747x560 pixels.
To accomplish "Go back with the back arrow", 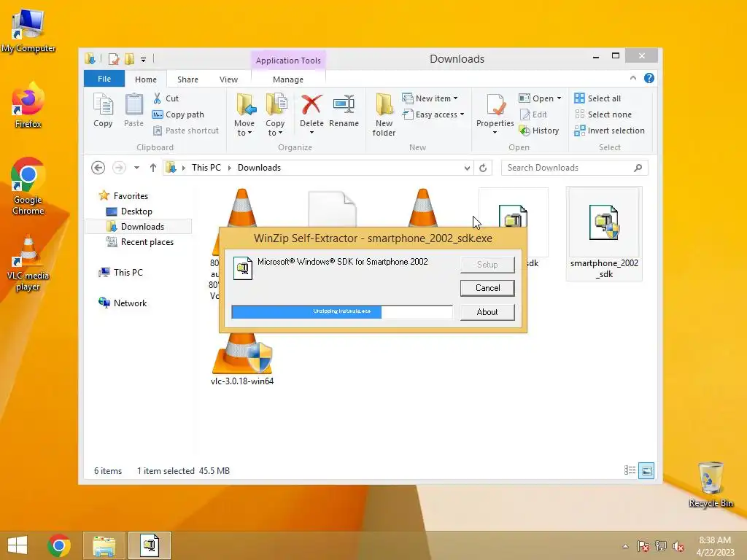I will click(98, 168).
